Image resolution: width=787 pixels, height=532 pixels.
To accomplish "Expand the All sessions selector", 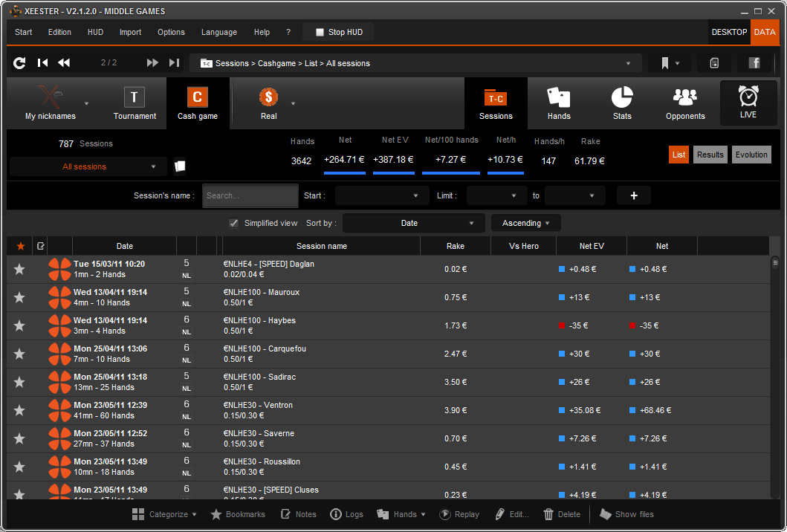I will tap(85, 166).
